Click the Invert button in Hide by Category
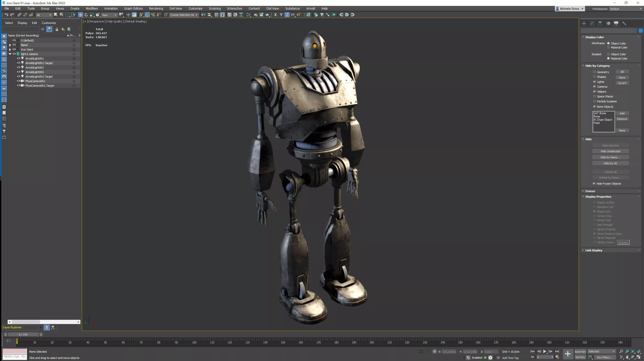Image resolution: width=644 pixels, height=361 pixels. click(x=622, y=83)
